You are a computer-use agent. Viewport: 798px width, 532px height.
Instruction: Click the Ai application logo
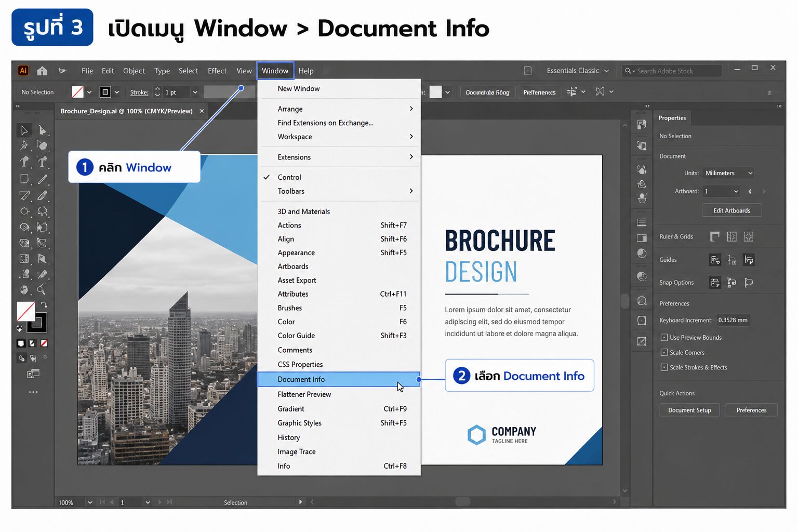pos(23,71)
